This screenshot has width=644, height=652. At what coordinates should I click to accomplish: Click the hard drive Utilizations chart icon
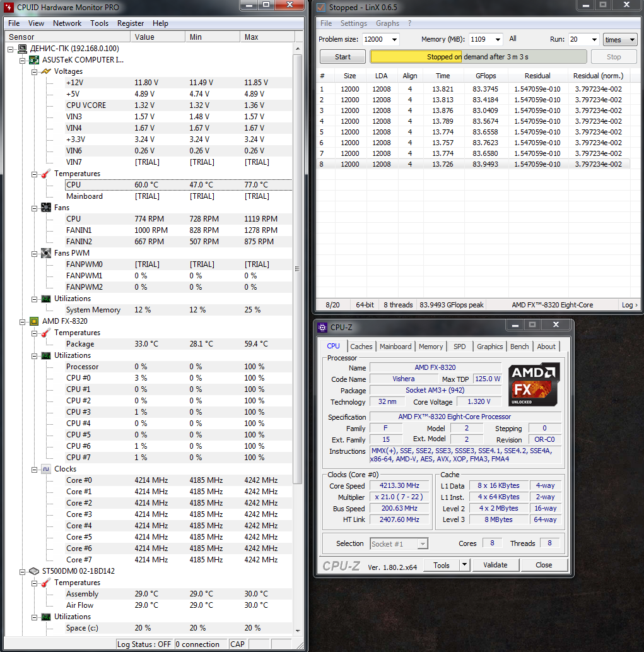coord(46,617)
